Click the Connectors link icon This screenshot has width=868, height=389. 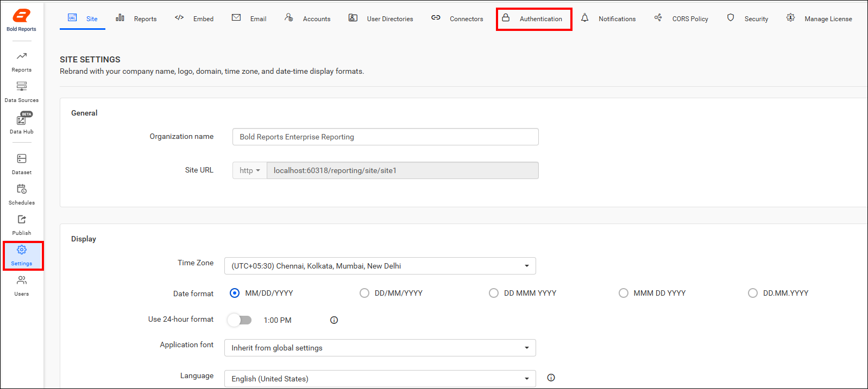click(x=436, y=18)
